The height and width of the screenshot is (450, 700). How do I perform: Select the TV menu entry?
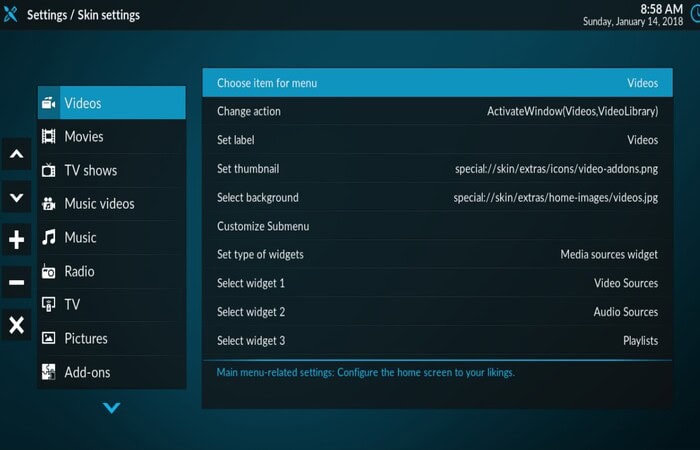[112, 304]
